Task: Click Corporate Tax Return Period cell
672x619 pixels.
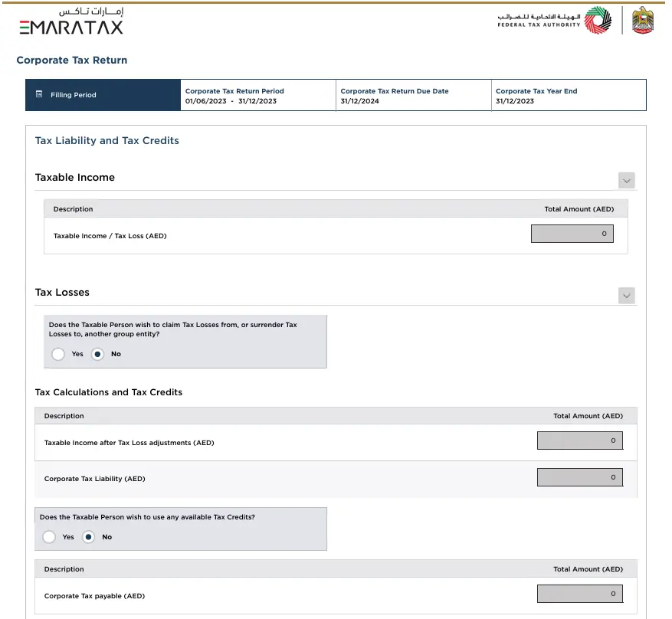Action: point(258,96)
